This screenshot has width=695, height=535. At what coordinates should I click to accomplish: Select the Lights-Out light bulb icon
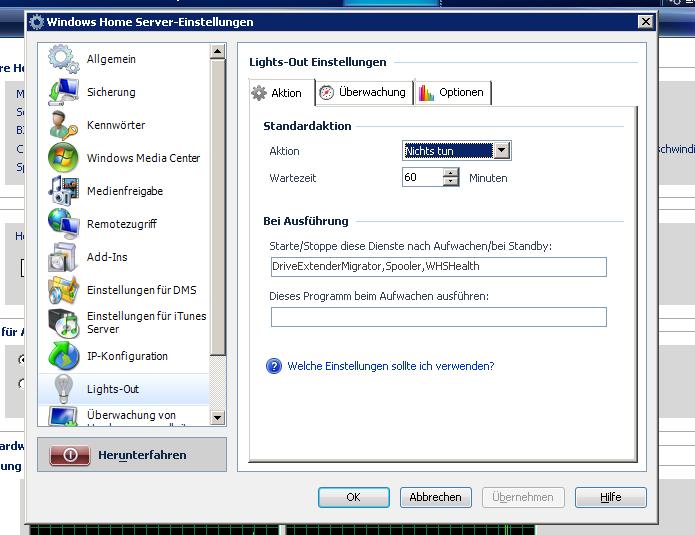63,389
